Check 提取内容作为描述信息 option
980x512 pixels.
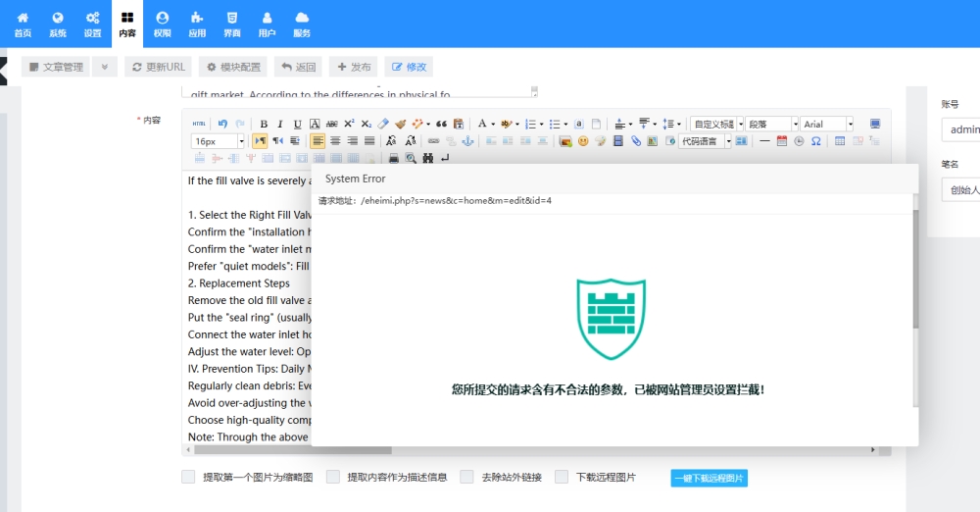click(x=333, y=478)
